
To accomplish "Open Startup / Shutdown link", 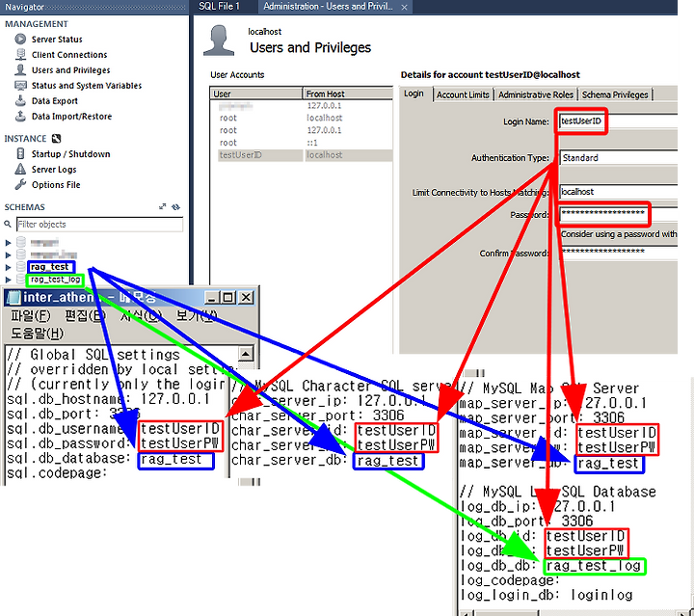I will (x=70, y=154).
